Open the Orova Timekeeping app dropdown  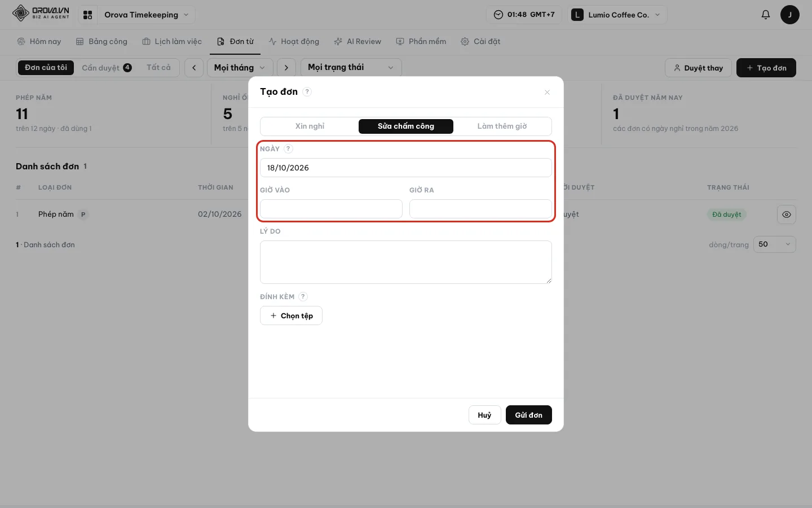coord(147,15)
